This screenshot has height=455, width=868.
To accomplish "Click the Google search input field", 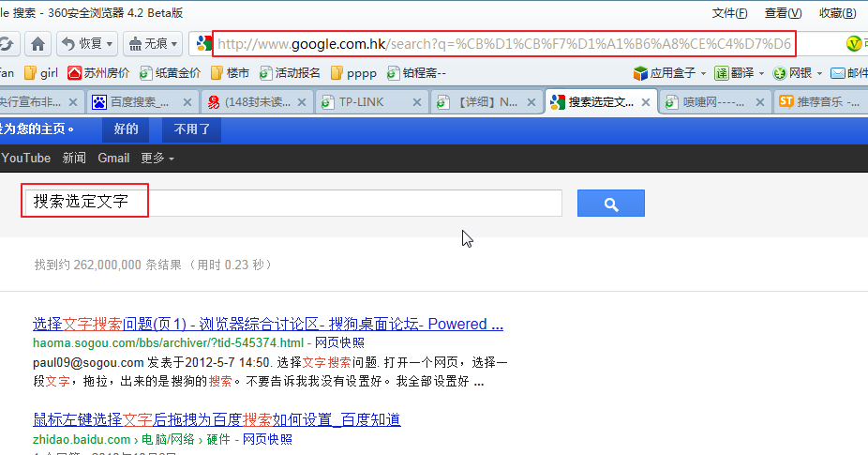I will click(356, 203).
